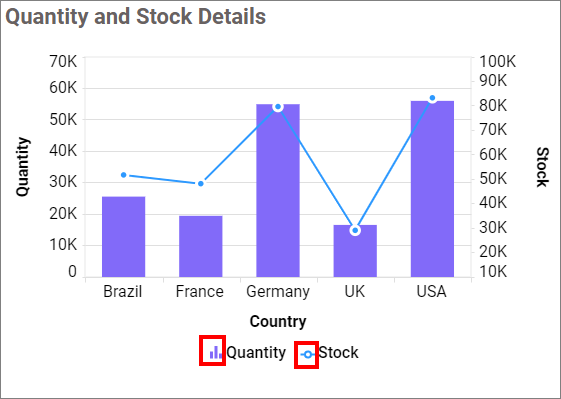Select the France quantity bar

[x=201, y=246]
